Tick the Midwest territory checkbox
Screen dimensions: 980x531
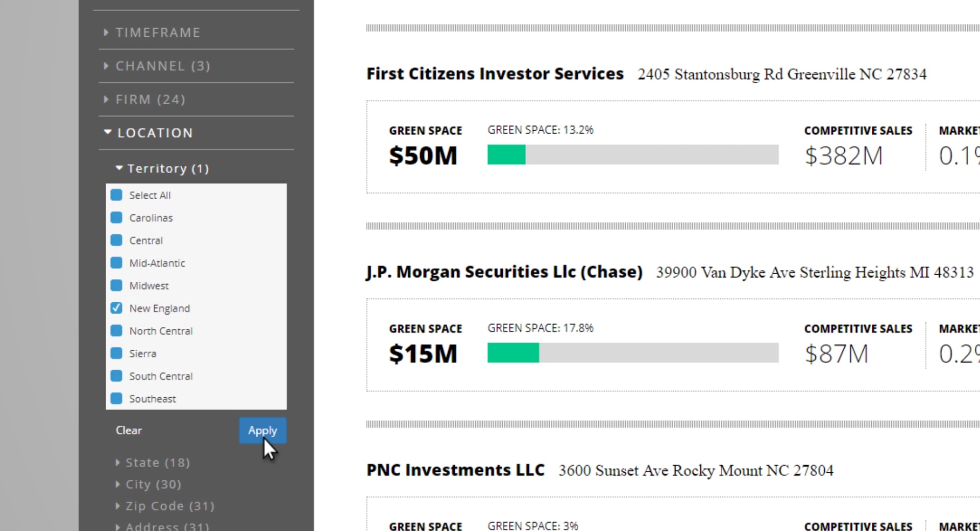117,285
